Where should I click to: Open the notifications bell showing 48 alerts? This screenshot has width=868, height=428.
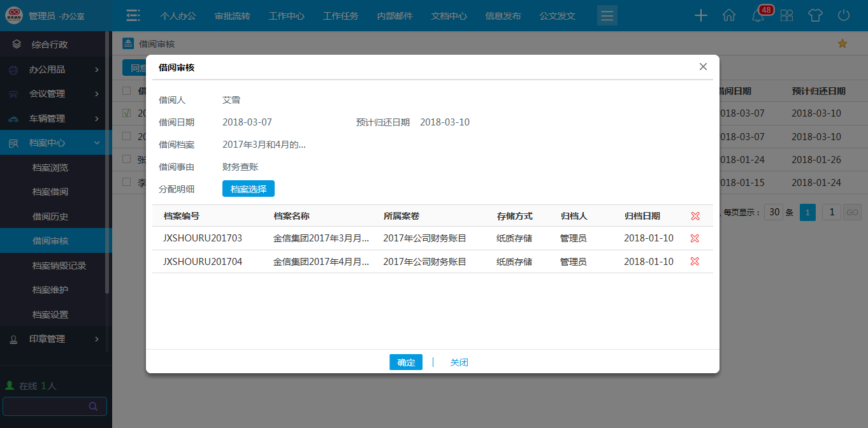758,15
